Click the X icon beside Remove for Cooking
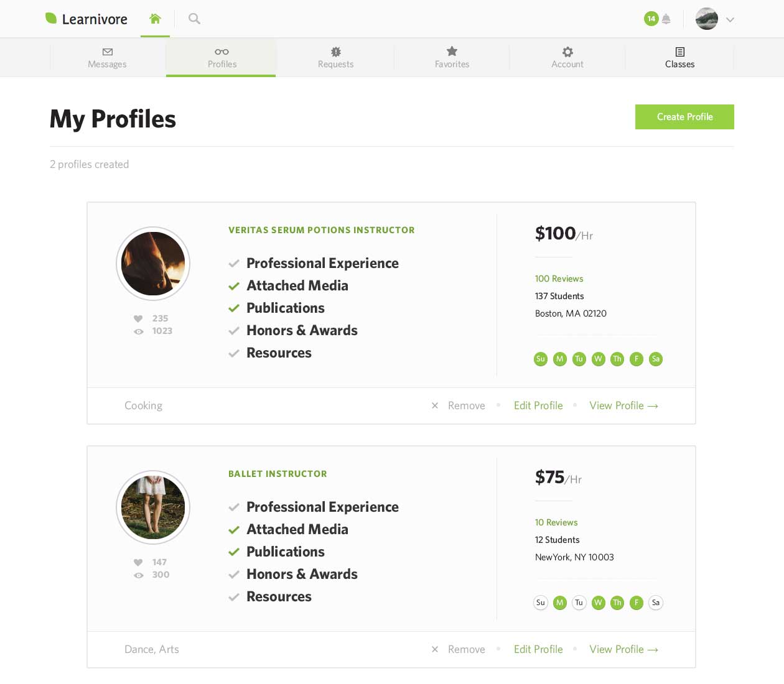The height and width of the screenshot is (684, 784). coord(435,405)
